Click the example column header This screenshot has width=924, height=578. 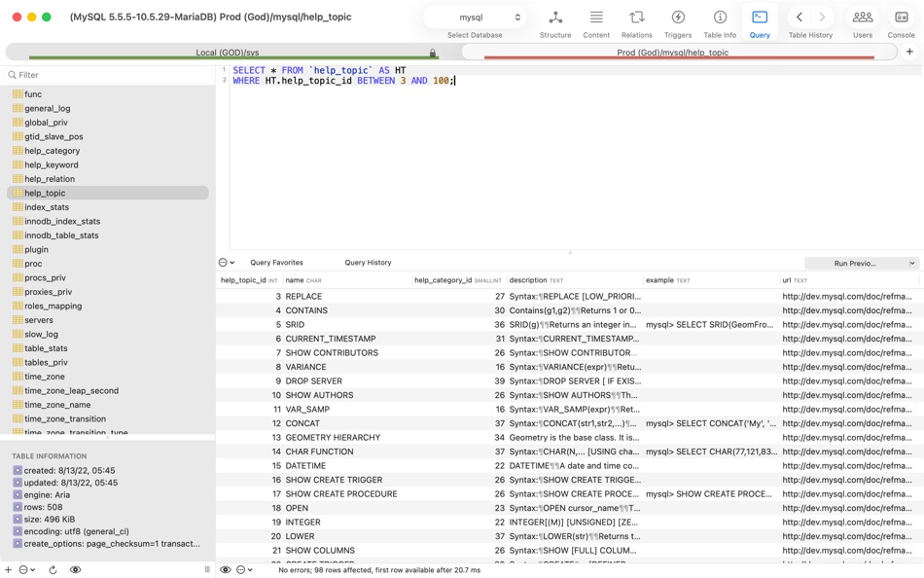(711, 280)
